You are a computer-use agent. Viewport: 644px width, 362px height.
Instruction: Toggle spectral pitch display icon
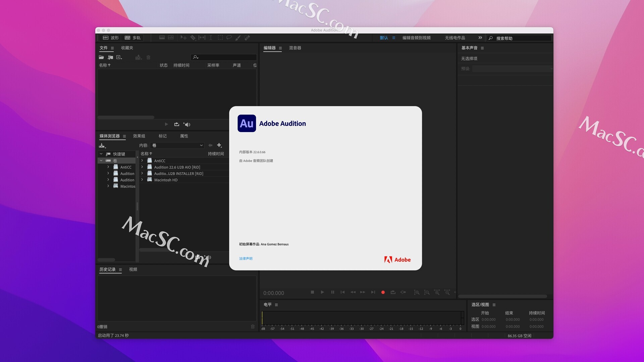(x=171, y=38)
